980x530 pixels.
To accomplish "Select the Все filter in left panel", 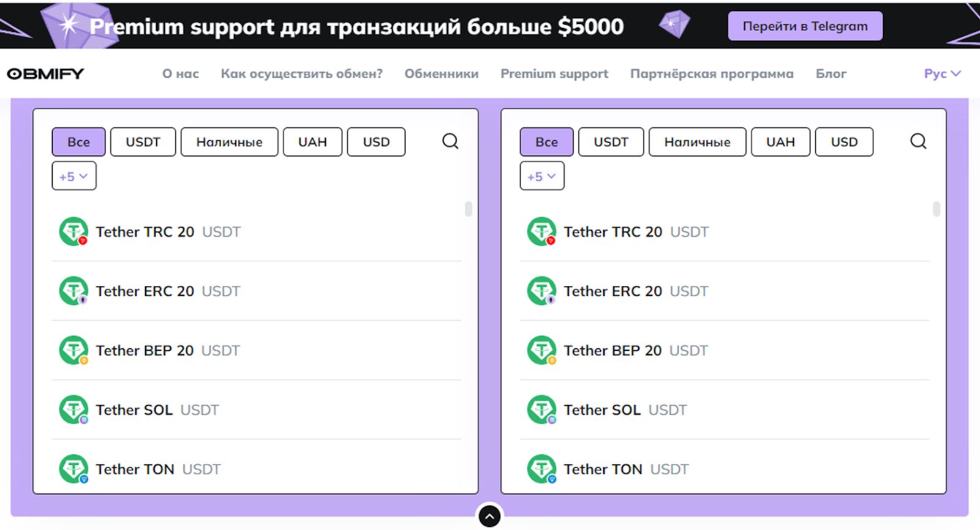I will pos(78,142).
